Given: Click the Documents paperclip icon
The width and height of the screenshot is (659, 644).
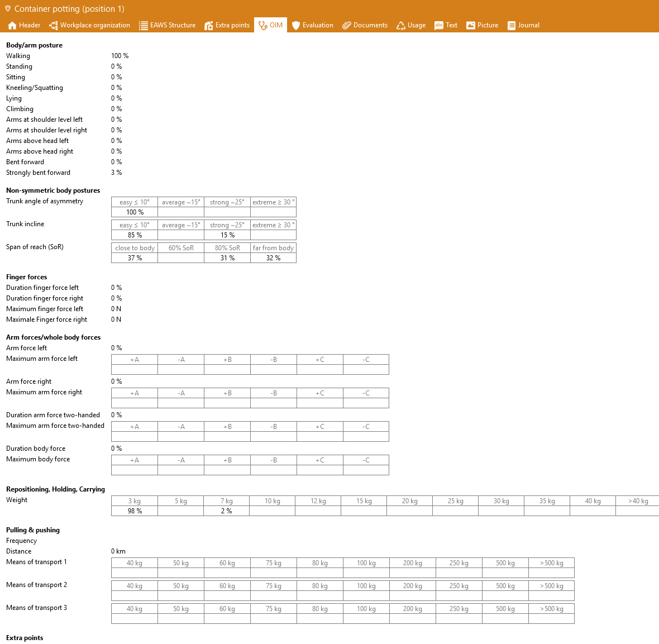Looking at the screenshot, I should click(x=347, y=25).
